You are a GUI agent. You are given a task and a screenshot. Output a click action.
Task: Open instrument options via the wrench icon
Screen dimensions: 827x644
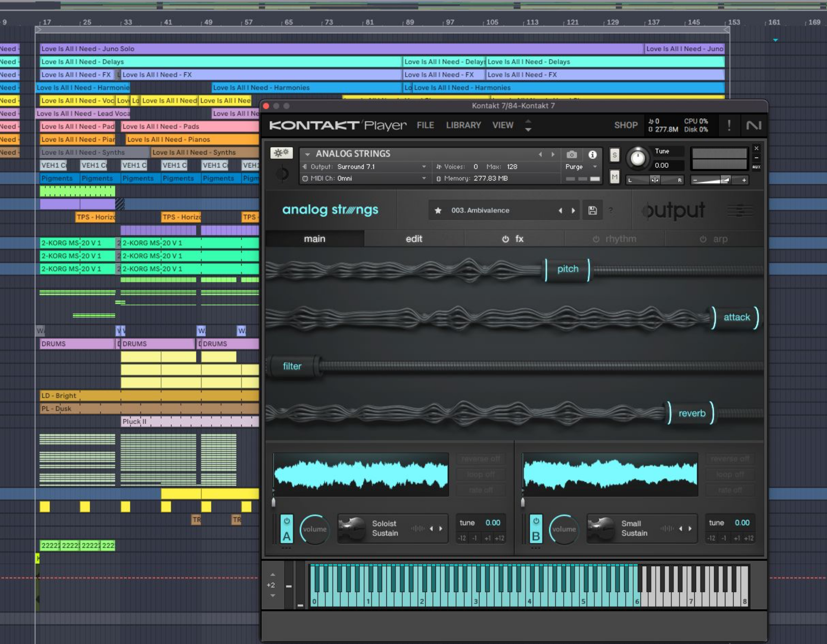[x=281, y=154]
